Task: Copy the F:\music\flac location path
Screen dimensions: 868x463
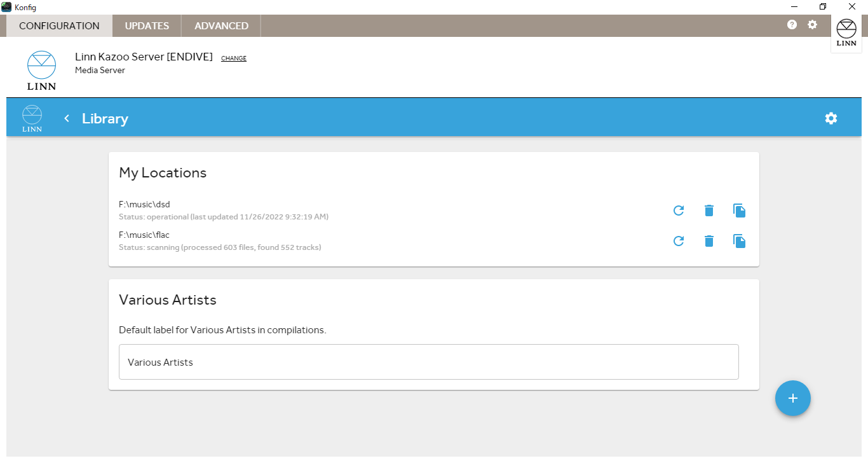Action: (x=739, y=241)
